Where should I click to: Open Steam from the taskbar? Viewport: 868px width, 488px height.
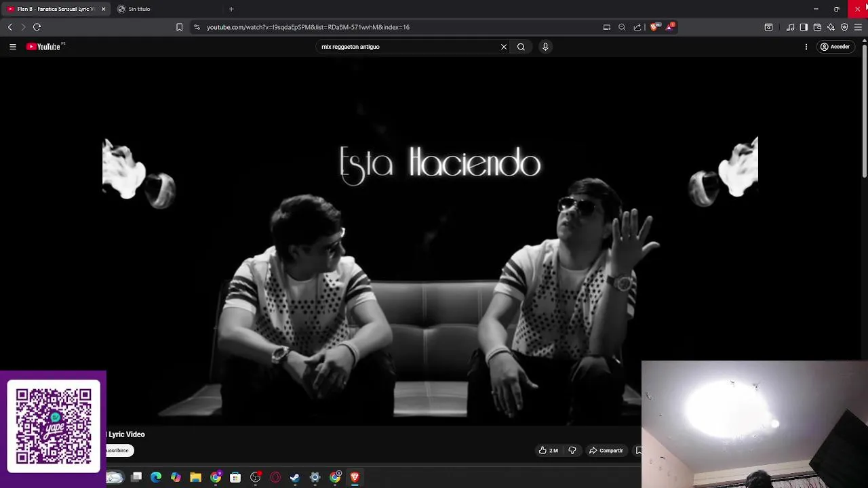[x=295, y=477]
